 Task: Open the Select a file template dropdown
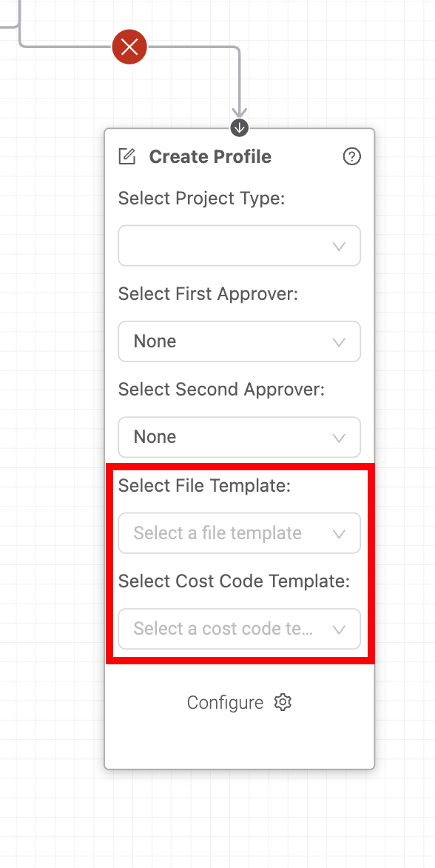point(240,533)
